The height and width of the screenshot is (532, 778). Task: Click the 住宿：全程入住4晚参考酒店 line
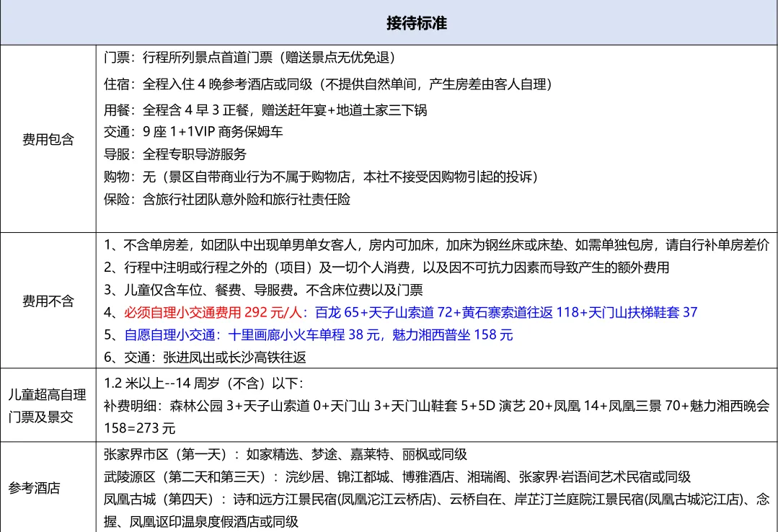tap(329, 84)
